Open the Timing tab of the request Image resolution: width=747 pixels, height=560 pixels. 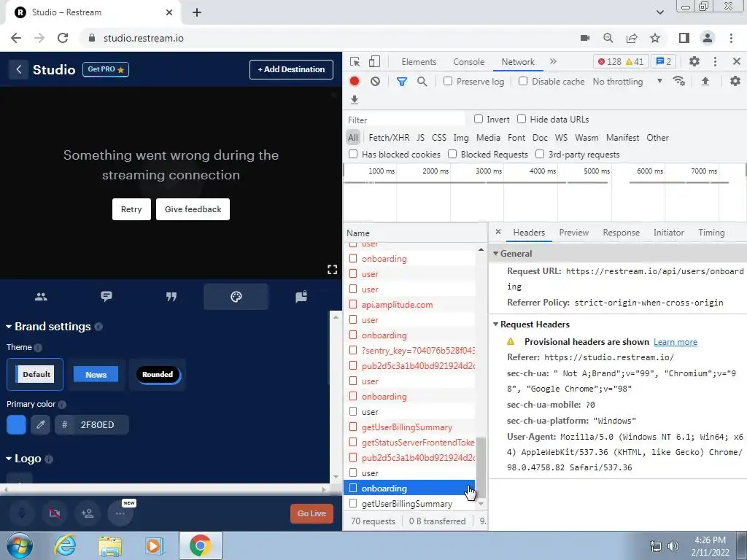coord(711,233)
